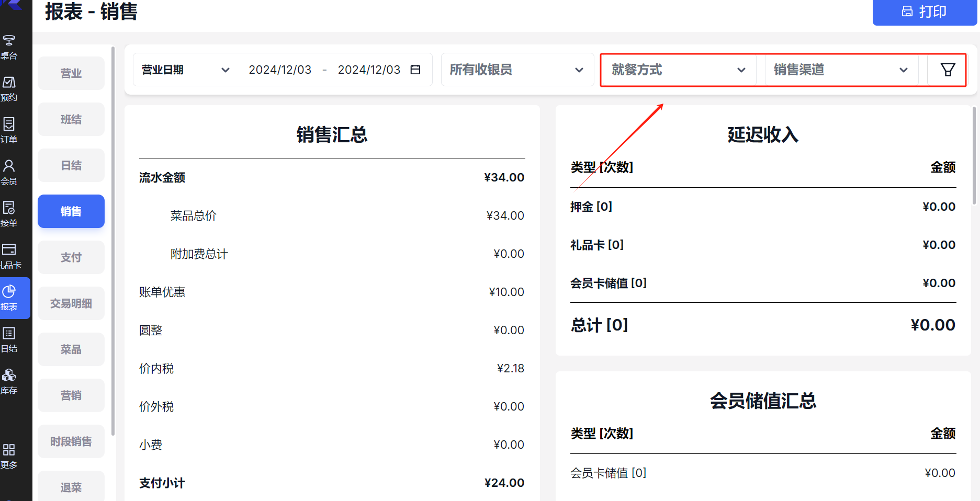The image size is (980, 501).
Task: Click the ¥10.00 discount value
Action: tap(506, 292)
